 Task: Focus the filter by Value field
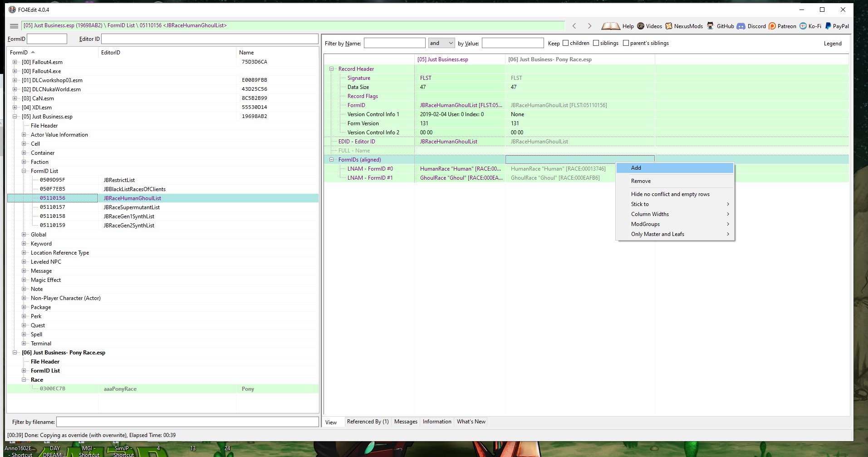pos(513,43)
